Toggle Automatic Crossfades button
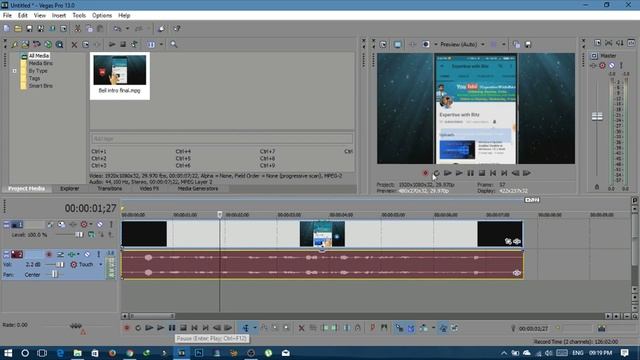The image size is (640, 360). [411, 328]
